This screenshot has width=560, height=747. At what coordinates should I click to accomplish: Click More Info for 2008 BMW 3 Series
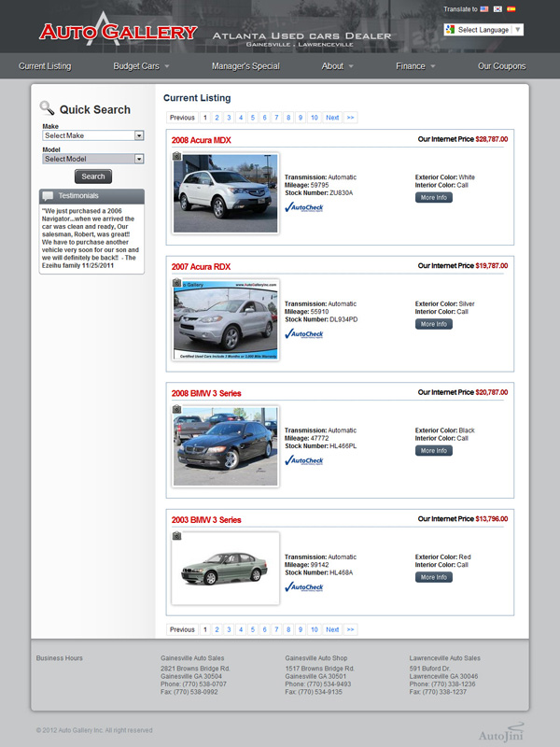tap(434, 450)
